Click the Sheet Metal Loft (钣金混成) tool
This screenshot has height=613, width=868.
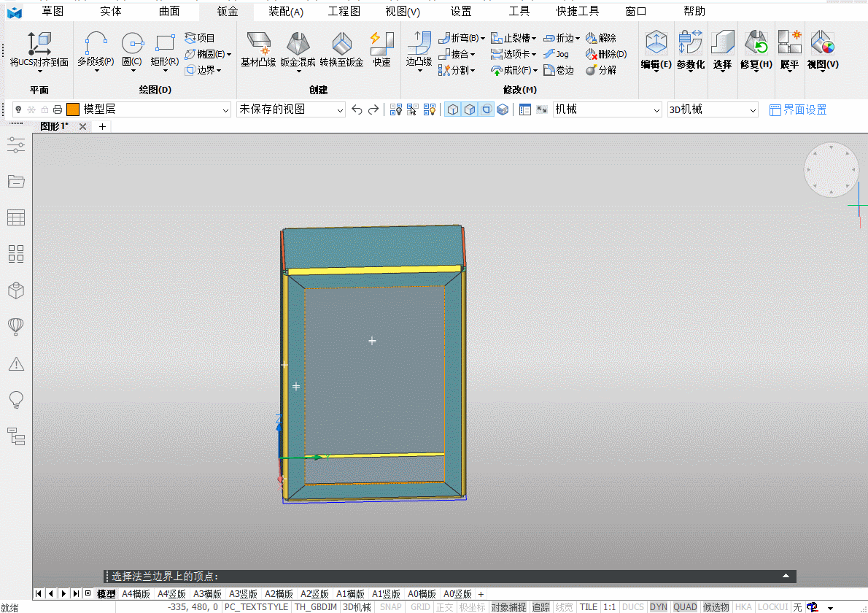pyautogui.click(x=298, y=51)
